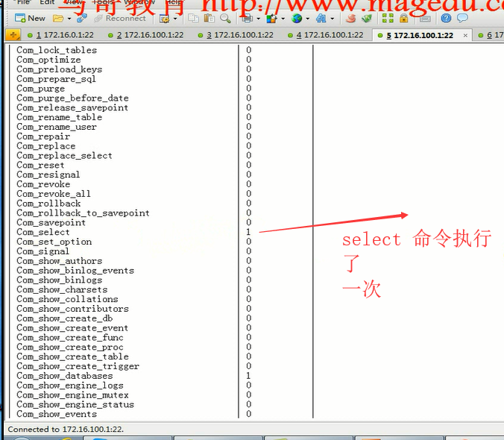Click the Com_show_databases row text

click(65, 376)
